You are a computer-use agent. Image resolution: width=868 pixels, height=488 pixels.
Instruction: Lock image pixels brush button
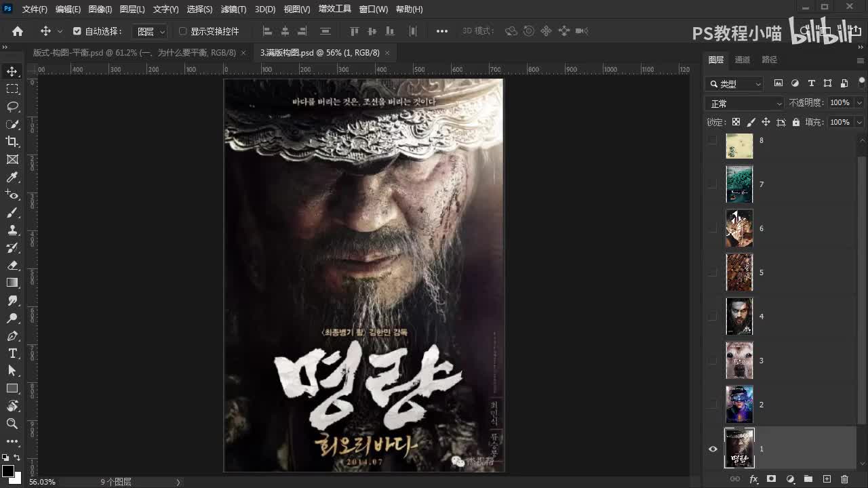coord(751,122)
